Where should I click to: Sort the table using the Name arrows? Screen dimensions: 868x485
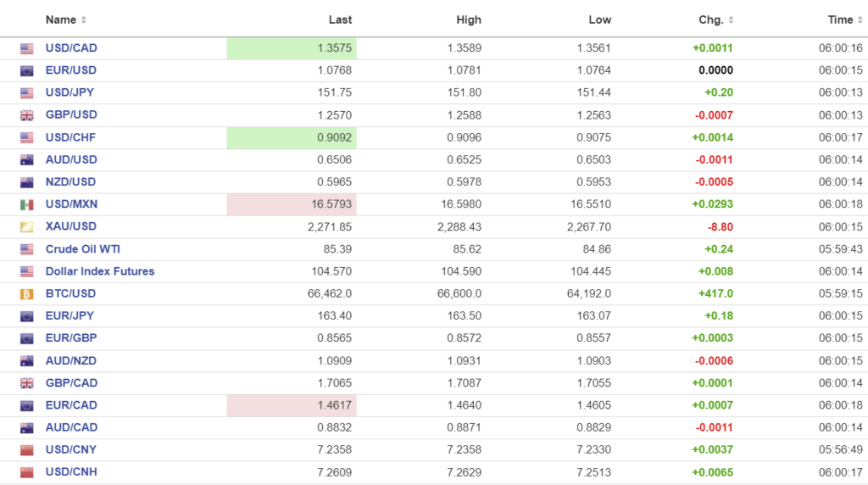click(x=84, y=20)
